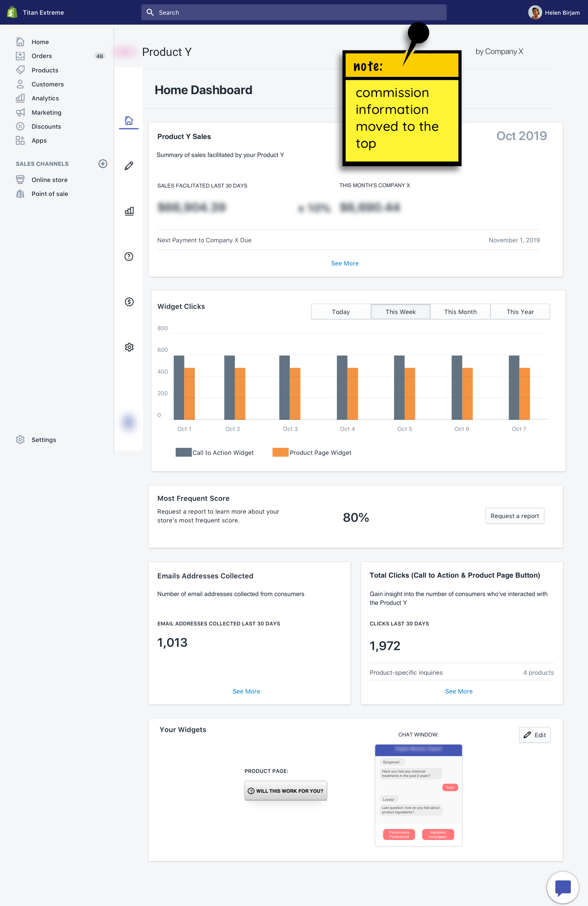Click Edit in Your Widgets
The image size is (588, 906).
click(x=534, y=735)
